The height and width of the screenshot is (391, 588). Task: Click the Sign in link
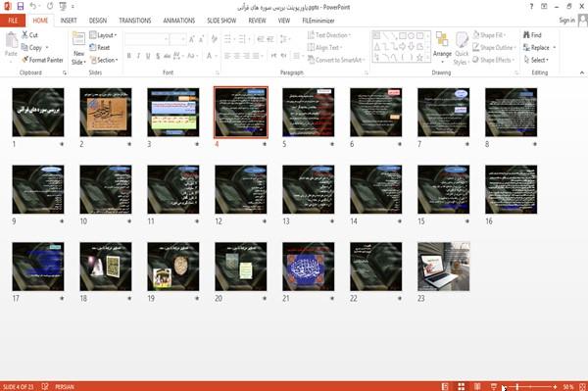(567, 21)
